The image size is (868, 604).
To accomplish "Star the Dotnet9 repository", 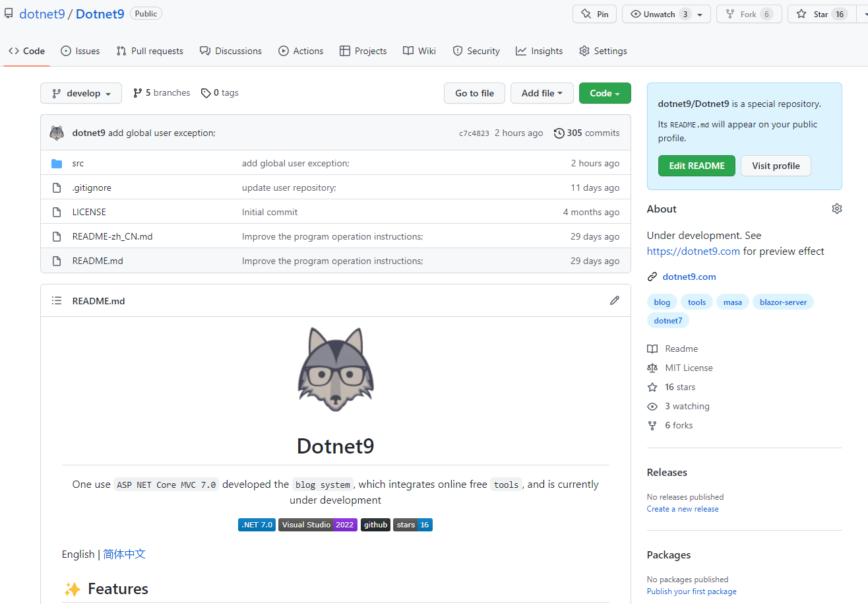I will pos(821,14).
